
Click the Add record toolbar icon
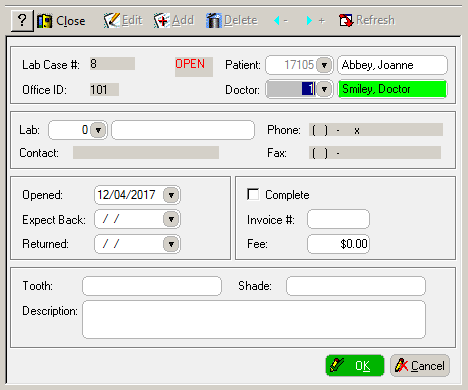162,20
